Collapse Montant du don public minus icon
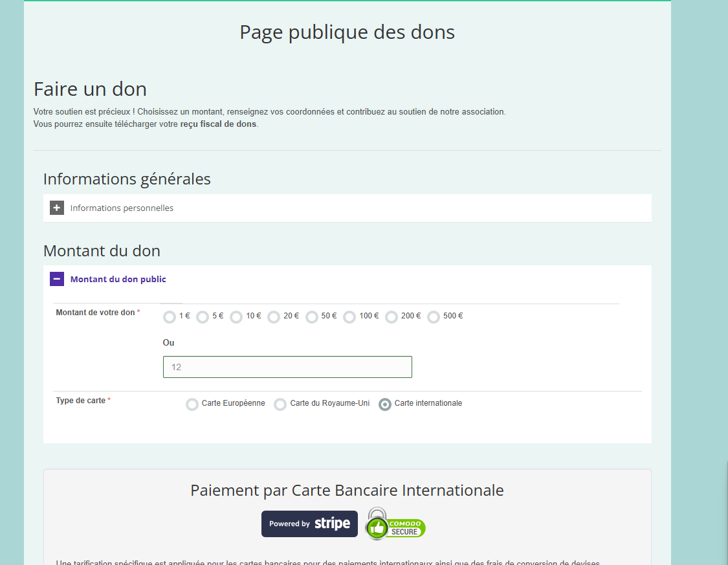 pyautogui.click(x=57, y=279)
